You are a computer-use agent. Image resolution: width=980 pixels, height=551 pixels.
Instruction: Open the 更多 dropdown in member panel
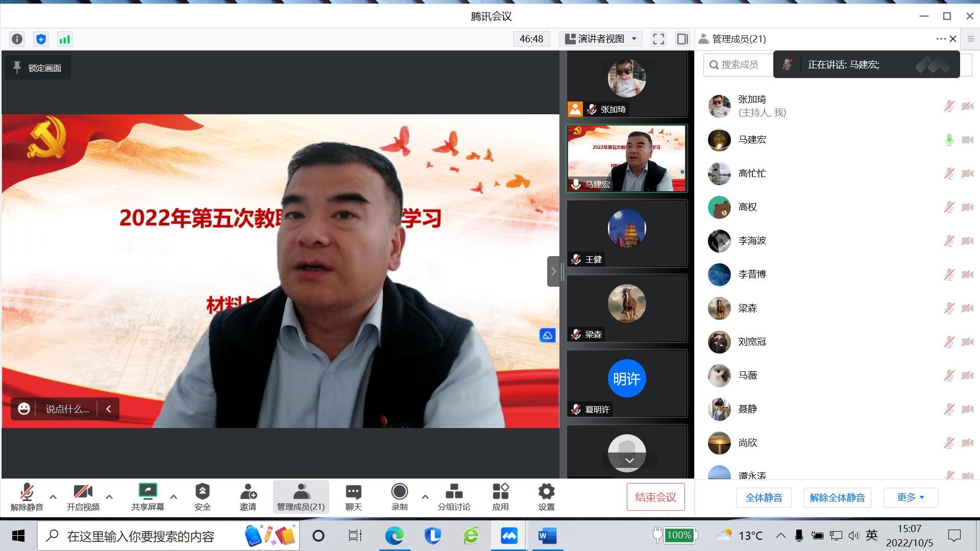[x=911, y=497]
